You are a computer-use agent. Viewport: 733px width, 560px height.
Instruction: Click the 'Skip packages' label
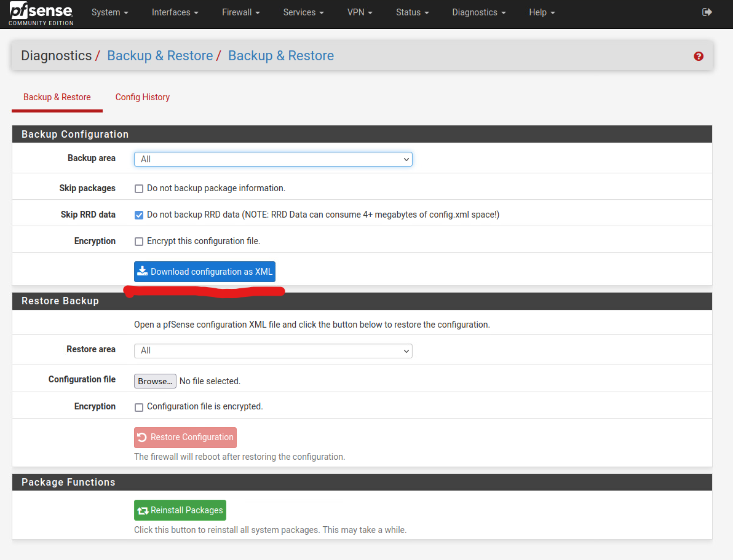pos(87,188)
